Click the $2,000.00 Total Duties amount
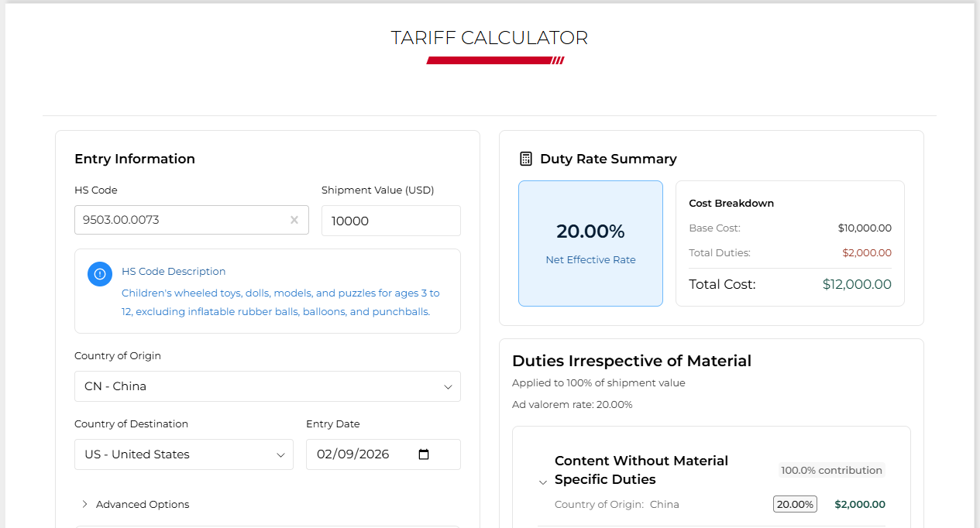 (x=867, y=252)
